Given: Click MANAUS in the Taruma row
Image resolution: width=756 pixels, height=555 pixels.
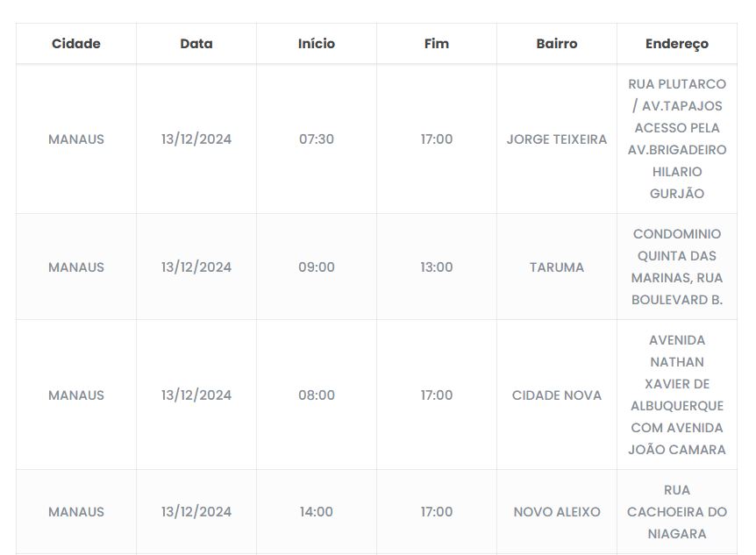Looking at the screenshot, I should pyautogui.click(x=76, y=267).
